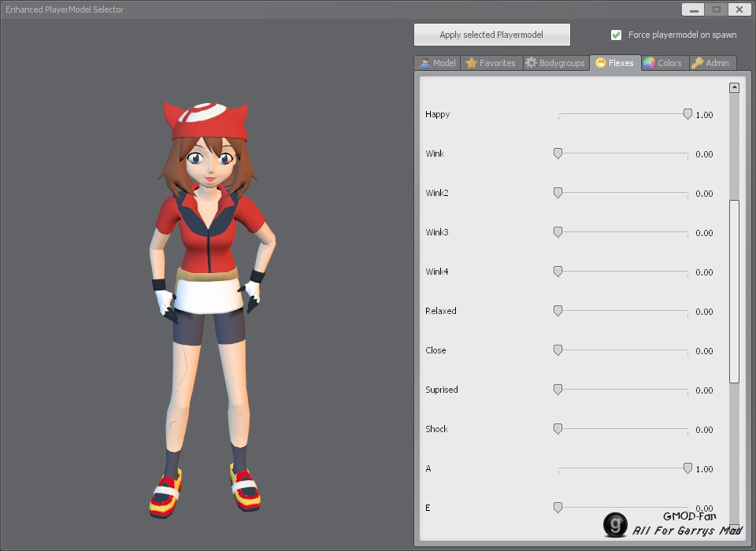Apply selected Playermodel button
The width and height of the screenshot is (756, 551).
click(491, 35)
